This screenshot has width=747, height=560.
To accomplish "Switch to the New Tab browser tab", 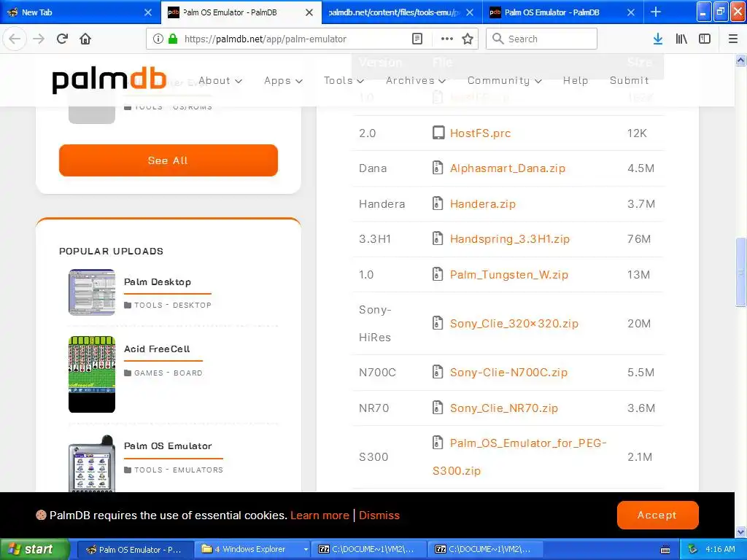I will click(76, 12).
